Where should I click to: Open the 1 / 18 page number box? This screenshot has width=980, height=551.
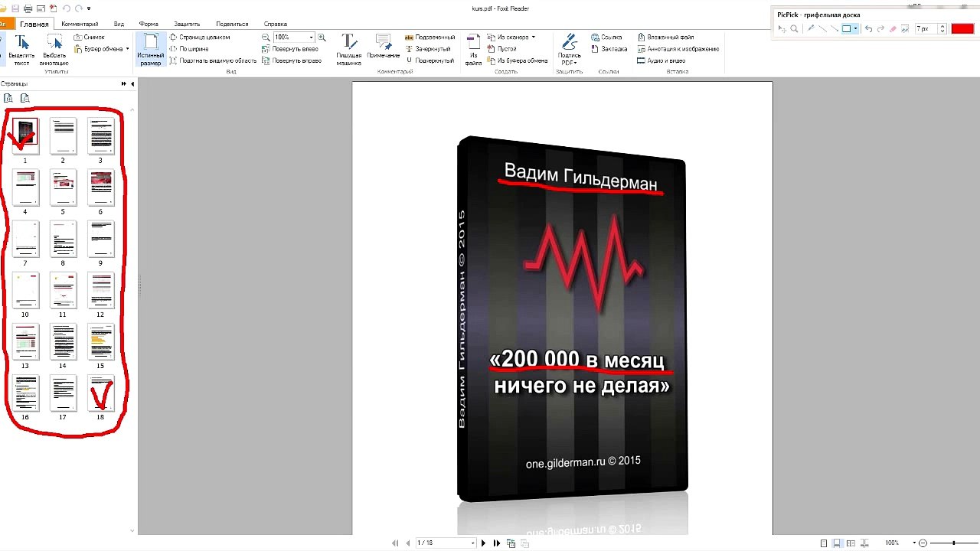click(445, 543)
